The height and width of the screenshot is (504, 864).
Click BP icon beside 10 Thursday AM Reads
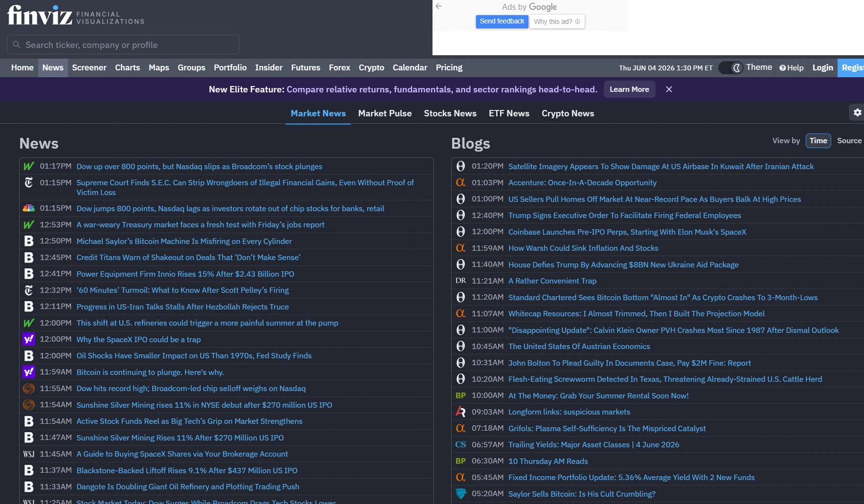click(x=460, y=461)
